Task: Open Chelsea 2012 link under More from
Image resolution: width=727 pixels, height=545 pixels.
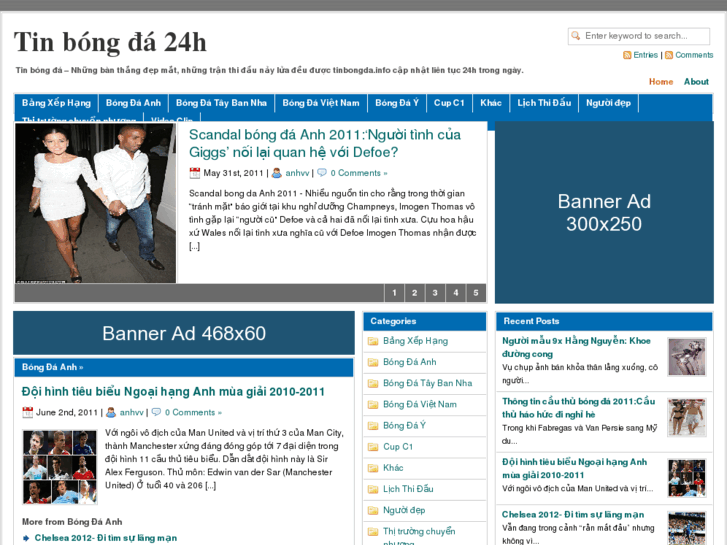Action: tap(106, 538)
